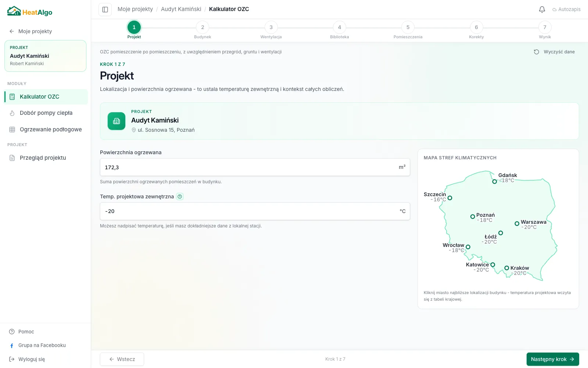Open notifications bell icon
588x368 pixels.
pos(542,9)
